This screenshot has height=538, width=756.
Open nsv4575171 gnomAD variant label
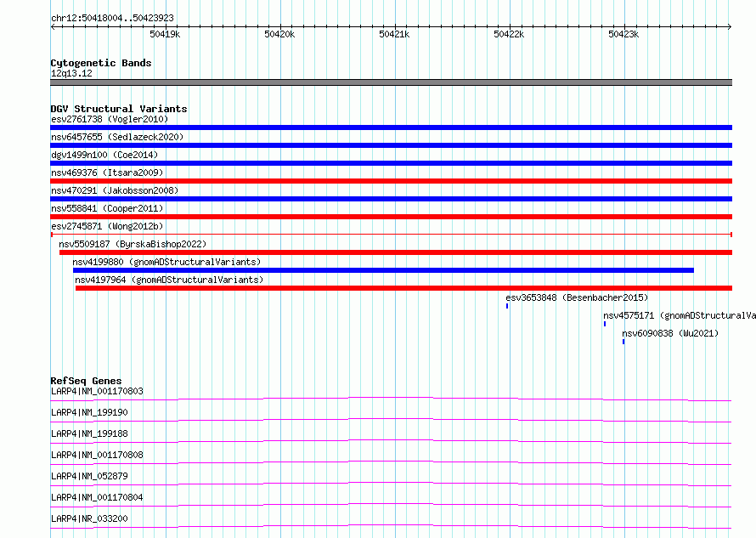click(680, 315)
